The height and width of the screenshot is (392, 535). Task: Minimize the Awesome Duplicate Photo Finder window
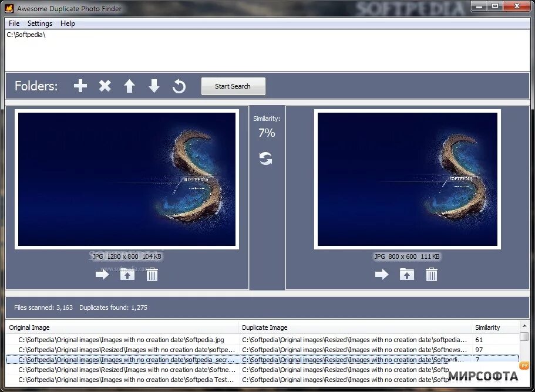(x=479, y=6)
